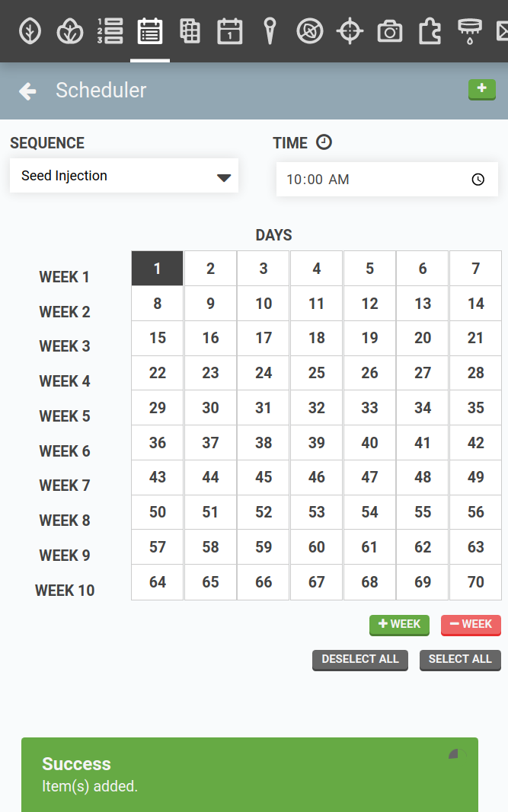Open the Seed Injection sequence dropdown
This screenshot has width=508, height=812.
pos(124,175)
